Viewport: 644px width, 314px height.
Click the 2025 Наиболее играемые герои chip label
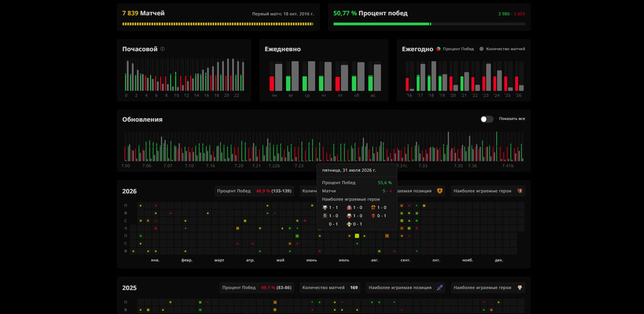click(482, 288)
